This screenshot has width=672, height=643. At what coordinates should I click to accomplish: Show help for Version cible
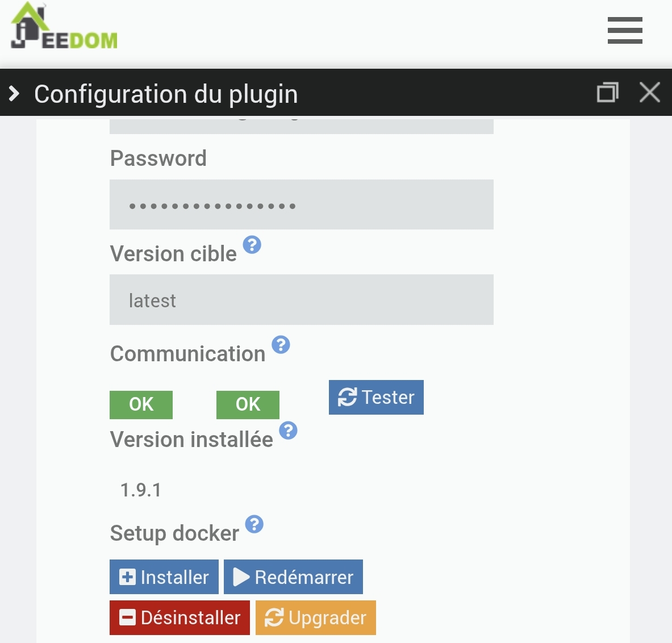(x=252, y=245)
